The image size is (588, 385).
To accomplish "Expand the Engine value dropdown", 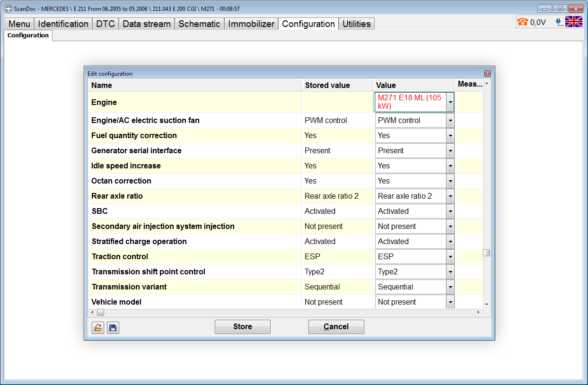I will point(450,102).
